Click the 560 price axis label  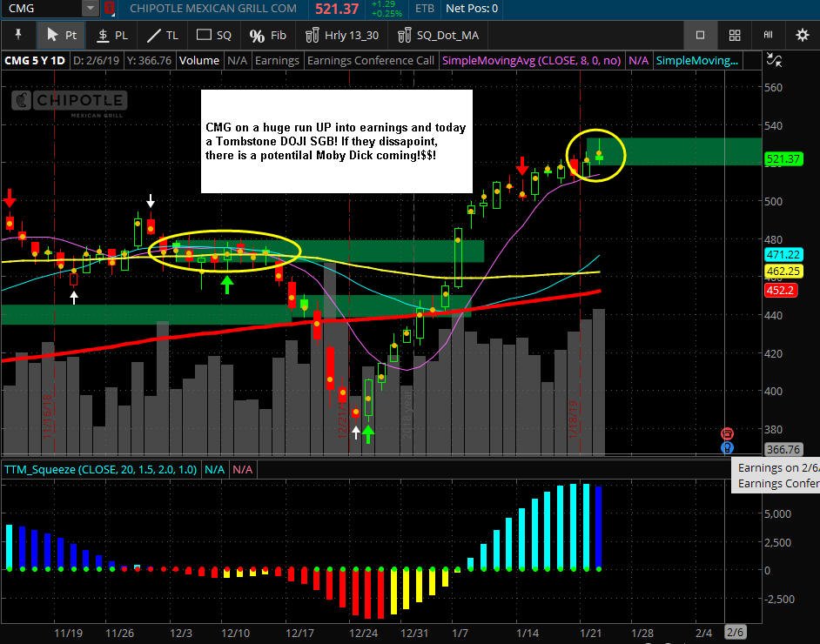coord(773,87)
